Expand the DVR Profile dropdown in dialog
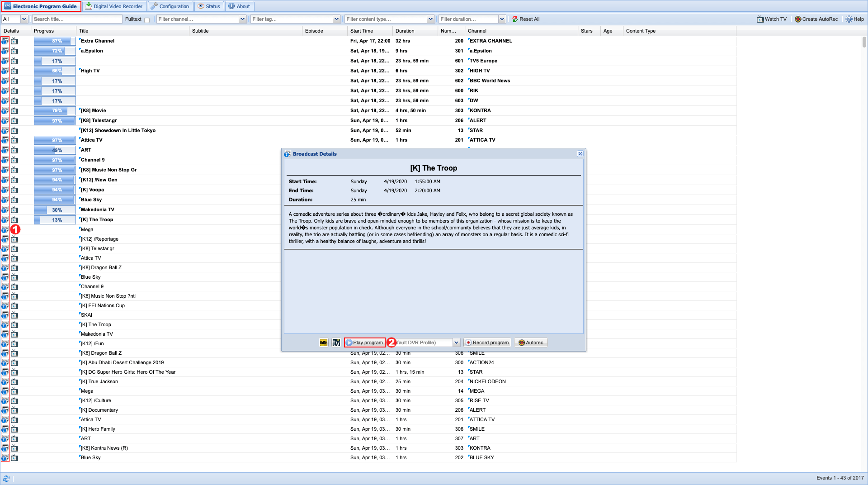Viewport: 868px width, 485px height. tap(456, 342)
